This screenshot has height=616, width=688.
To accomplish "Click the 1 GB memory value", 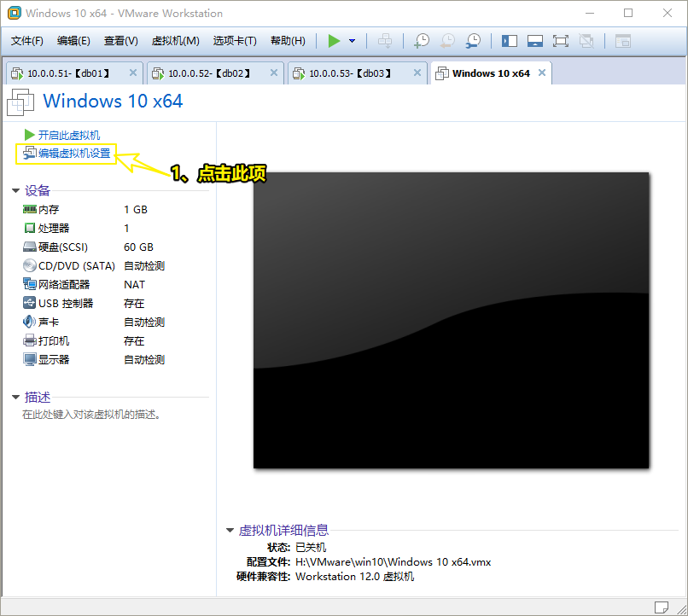I will point(136,210).
